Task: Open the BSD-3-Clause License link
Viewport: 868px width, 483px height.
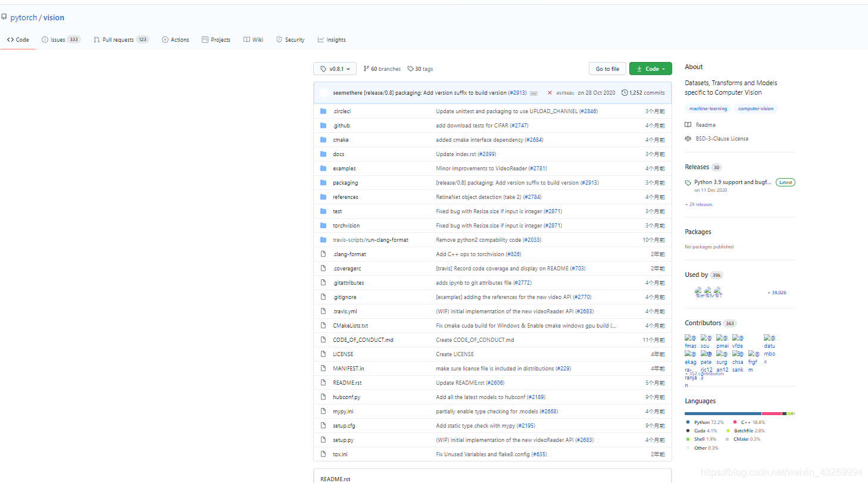Action: (717, 139)
